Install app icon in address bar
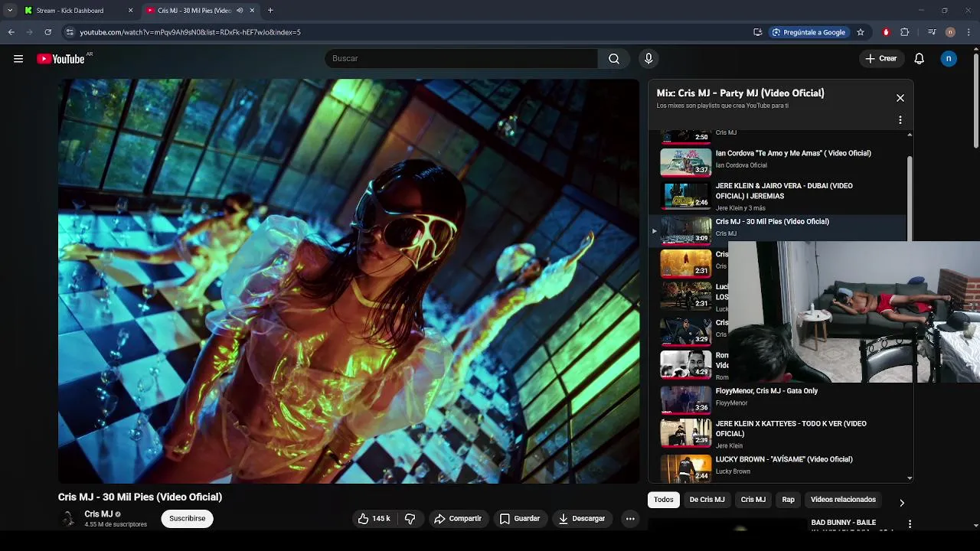 point(757,32)
